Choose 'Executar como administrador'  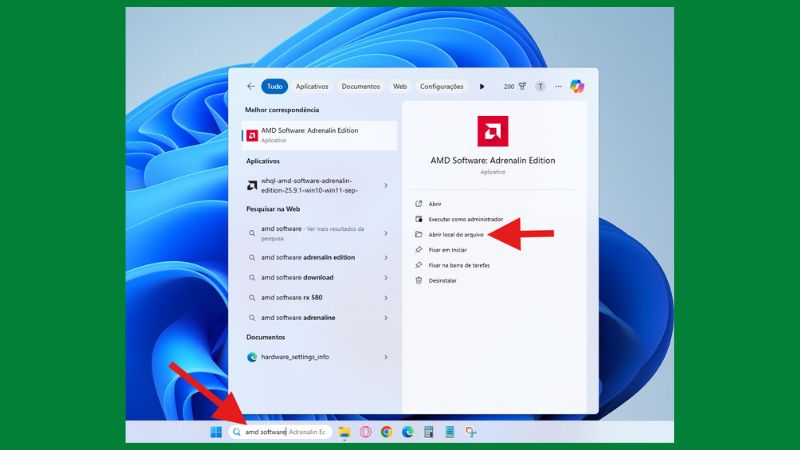point(465,219)
